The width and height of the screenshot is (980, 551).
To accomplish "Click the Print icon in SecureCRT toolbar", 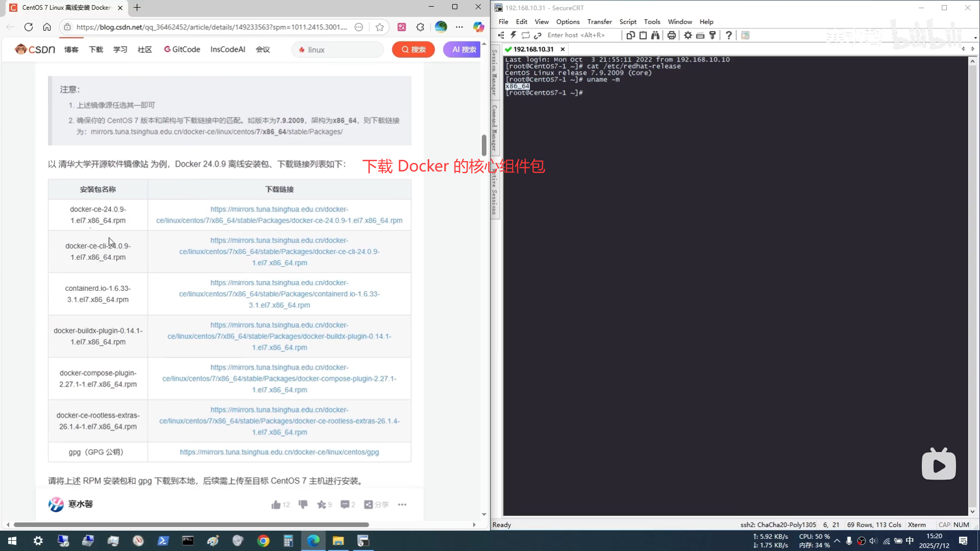I will pyautogui.click(x=672, y=35).
